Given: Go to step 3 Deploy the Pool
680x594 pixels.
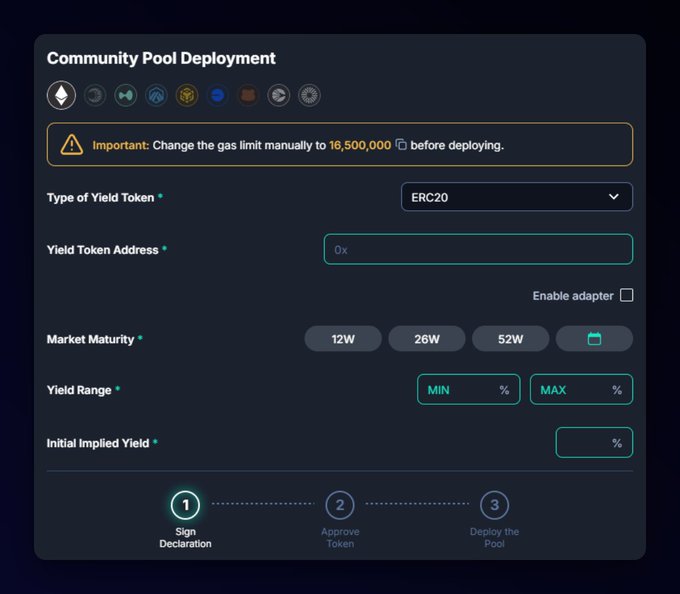Looking at the screenshot, I should point(494,506).
